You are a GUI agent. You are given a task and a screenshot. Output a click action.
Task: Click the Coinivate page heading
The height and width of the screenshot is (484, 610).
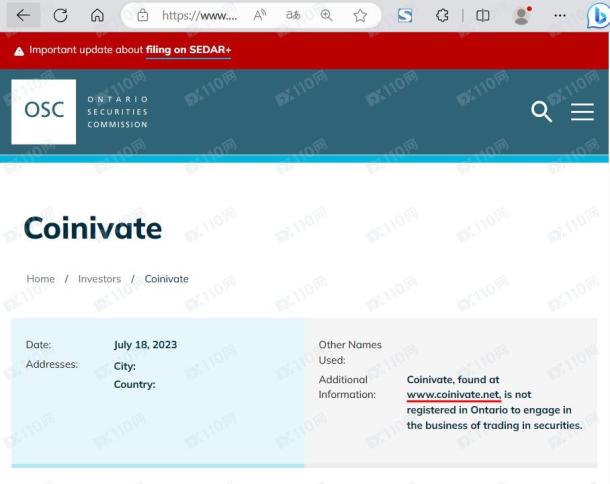93,228
